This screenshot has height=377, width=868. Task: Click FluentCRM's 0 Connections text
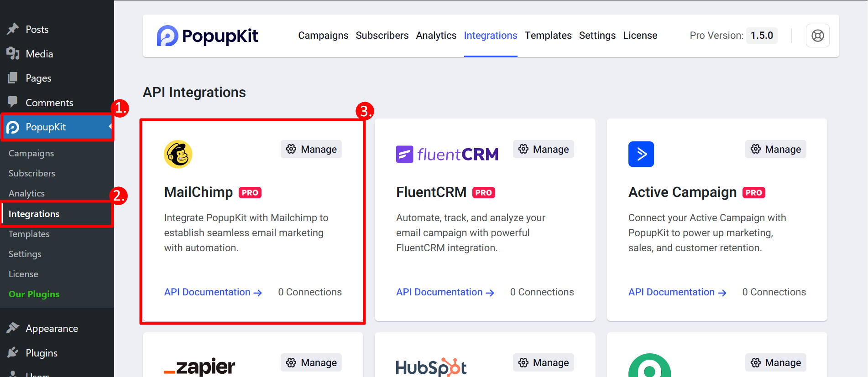(x=542, y=292)
